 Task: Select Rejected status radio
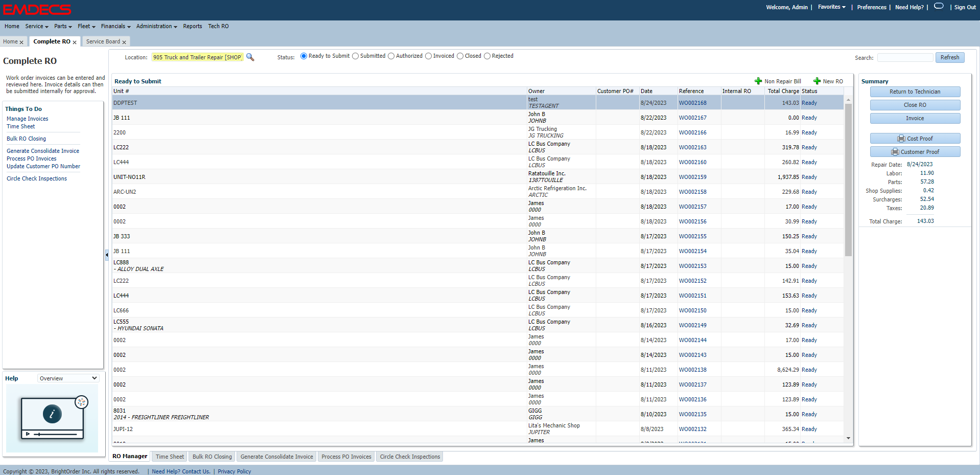[487, 56]
